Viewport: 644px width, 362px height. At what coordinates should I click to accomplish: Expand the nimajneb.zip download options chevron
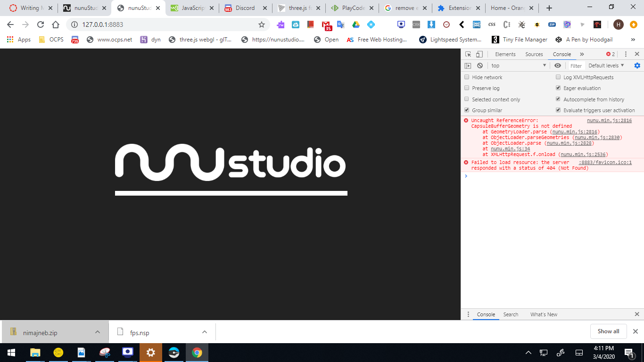click(x=98, y=331)
